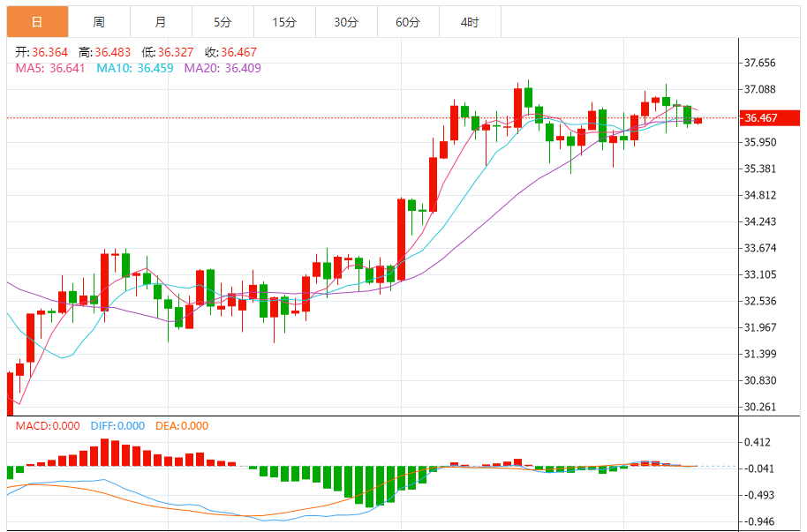Image resolution: width=807 pixels, height=532 pixels.
Task: Click the -0.493 MACD axis label
Action: tap(759, 496)
